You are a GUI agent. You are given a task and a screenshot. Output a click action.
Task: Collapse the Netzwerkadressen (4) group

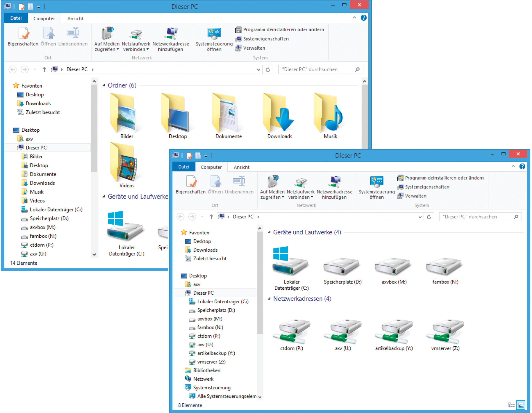269,299
